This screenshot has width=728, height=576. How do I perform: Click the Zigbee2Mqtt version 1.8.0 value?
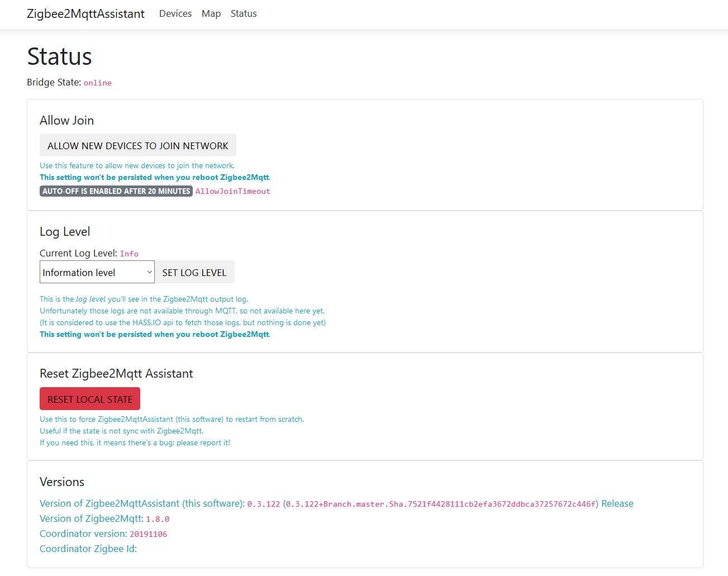[158, 519]
